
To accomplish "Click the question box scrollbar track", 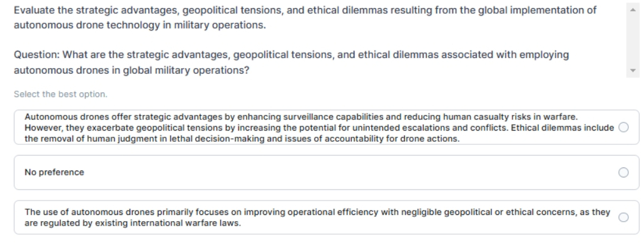I will (633, 40).
